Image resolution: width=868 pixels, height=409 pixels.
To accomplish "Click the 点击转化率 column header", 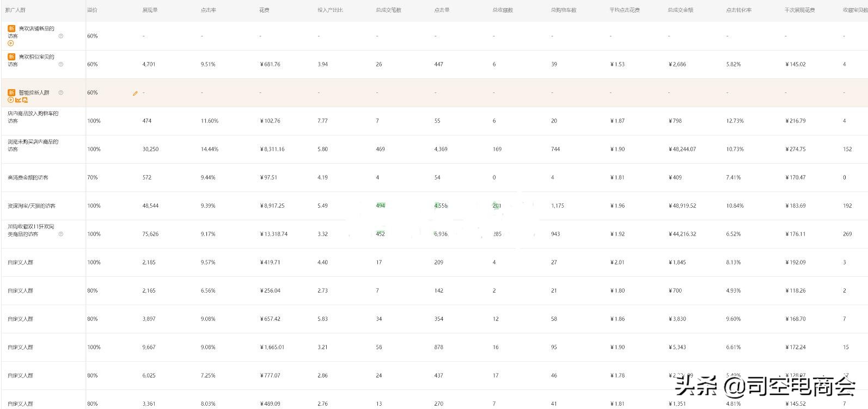I will [738, 10].
